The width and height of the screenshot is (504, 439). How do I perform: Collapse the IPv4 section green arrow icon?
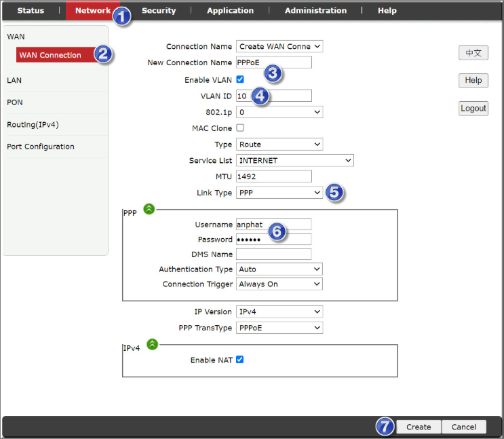152,344
